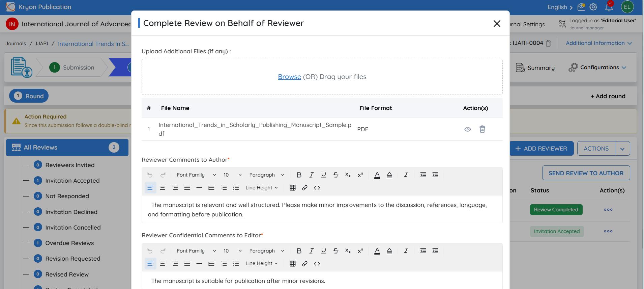This screenshot has width=644, height=289.
Task: Switch language via English selector
Action: pyautogui.click(x=560, y=7)
